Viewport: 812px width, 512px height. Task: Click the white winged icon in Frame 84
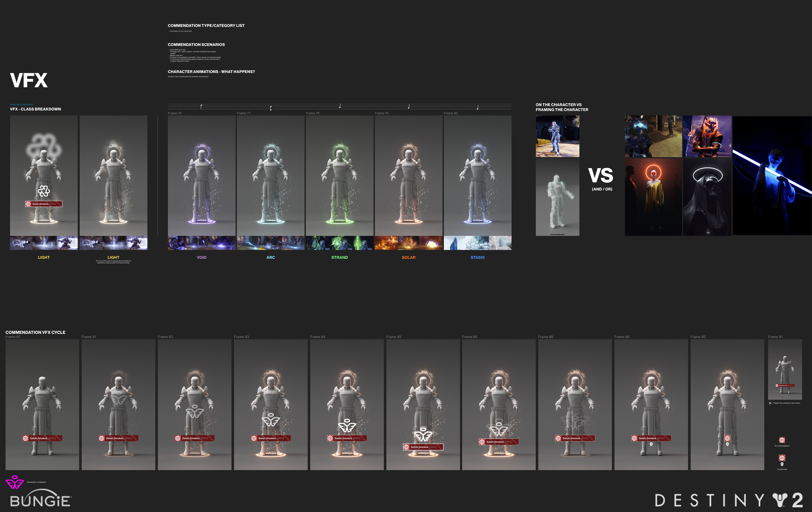(347, 425)
